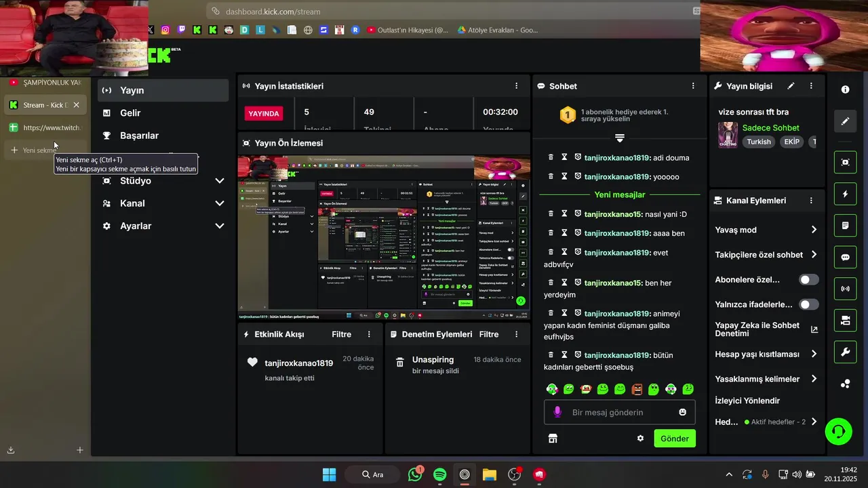Expand Aktif hedefler chevron

tap(814, 422)
